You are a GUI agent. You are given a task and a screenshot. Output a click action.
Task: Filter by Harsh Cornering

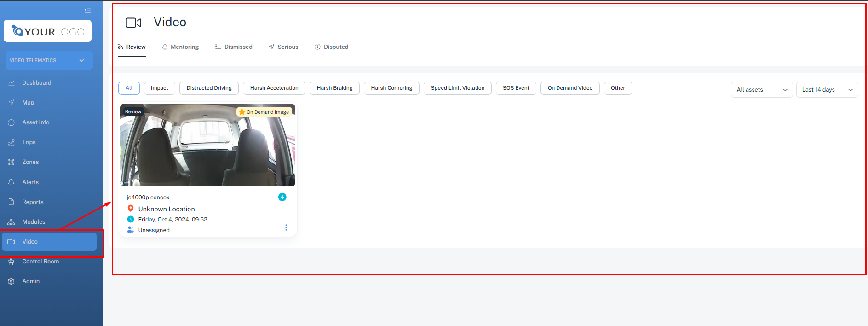click(x=391, y=88)
